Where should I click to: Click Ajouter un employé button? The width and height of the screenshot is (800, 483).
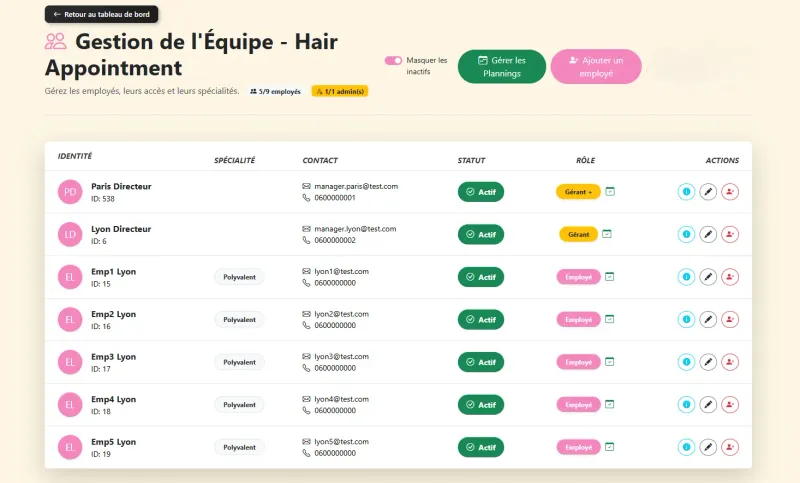coord(596,66)
